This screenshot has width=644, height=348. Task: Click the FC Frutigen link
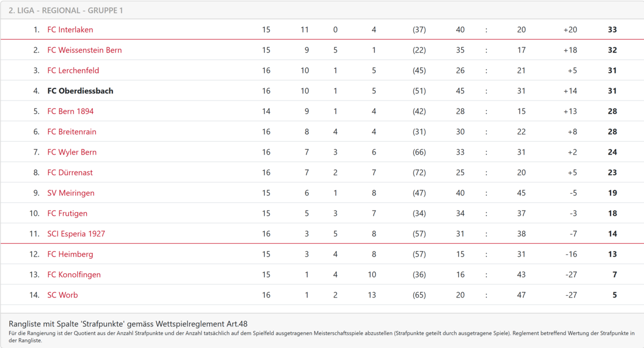click(x=67, y=213)
